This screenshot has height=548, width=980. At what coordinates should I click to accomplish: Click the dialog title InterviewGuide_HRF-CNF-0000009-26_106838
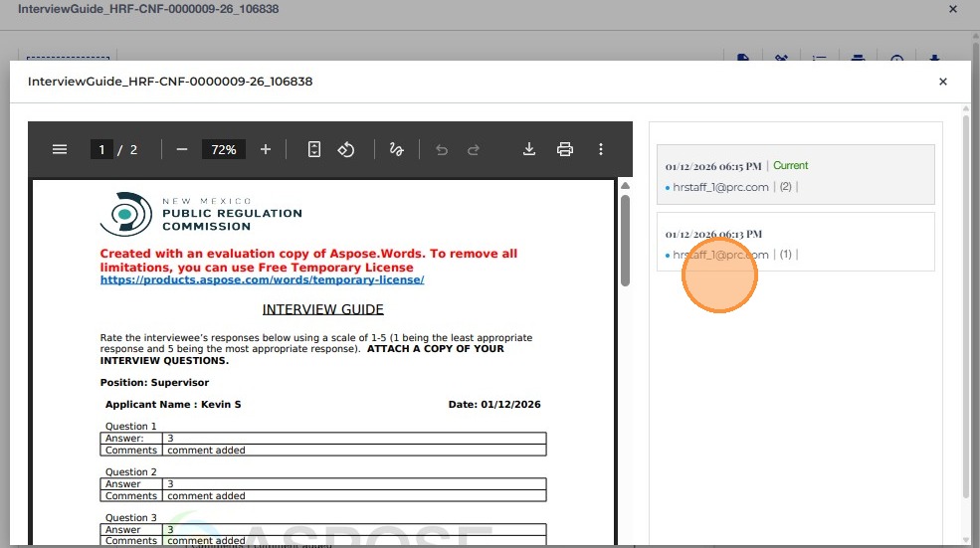click(x=170, y=82)
